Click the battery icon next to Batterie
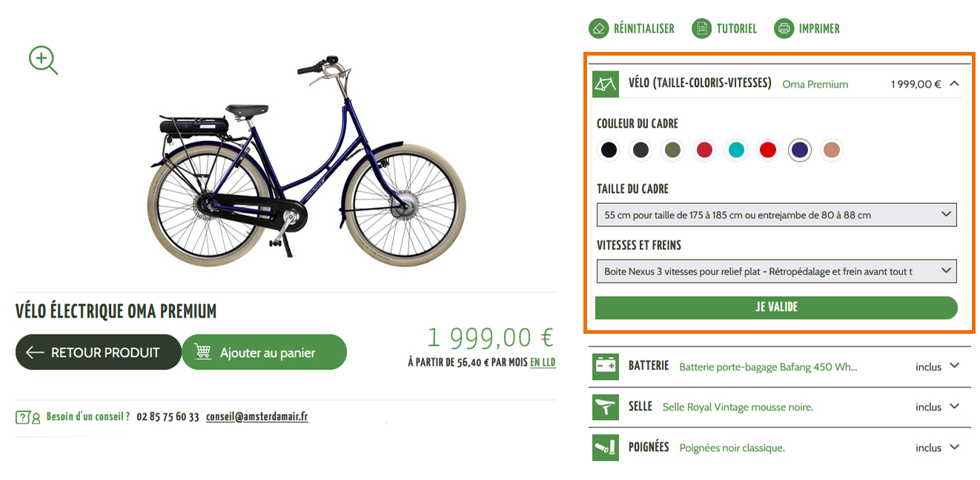The height and width of the screenshot is (480, 980). (x=605, y=366)
